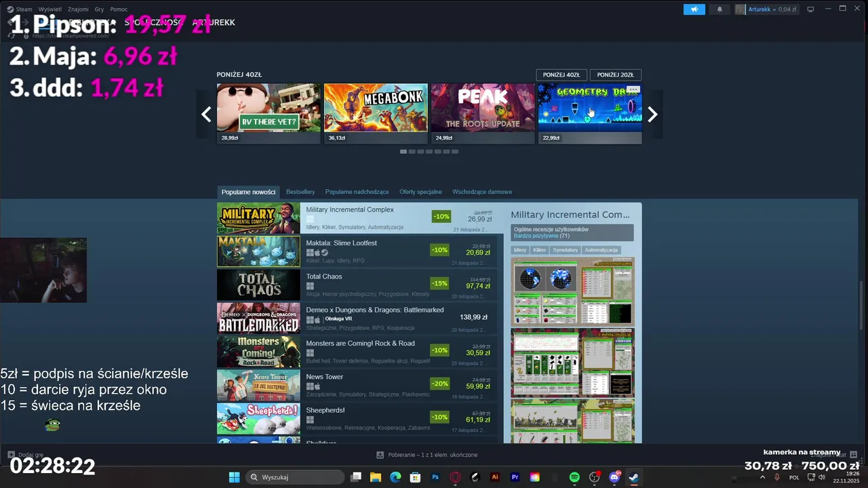868x488 pixels.
Task: Show next carousel games with right arrow
Action: (652, 115)
